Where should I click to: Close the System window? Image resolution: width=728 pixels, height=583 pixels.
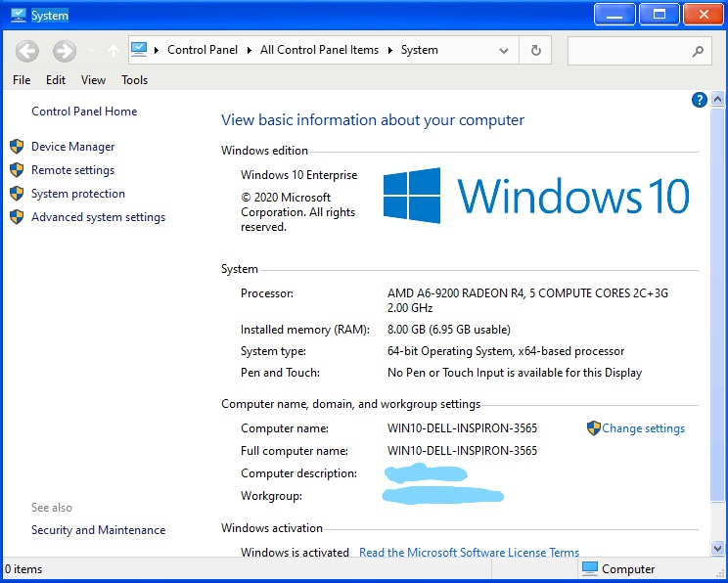click(704, 15)
